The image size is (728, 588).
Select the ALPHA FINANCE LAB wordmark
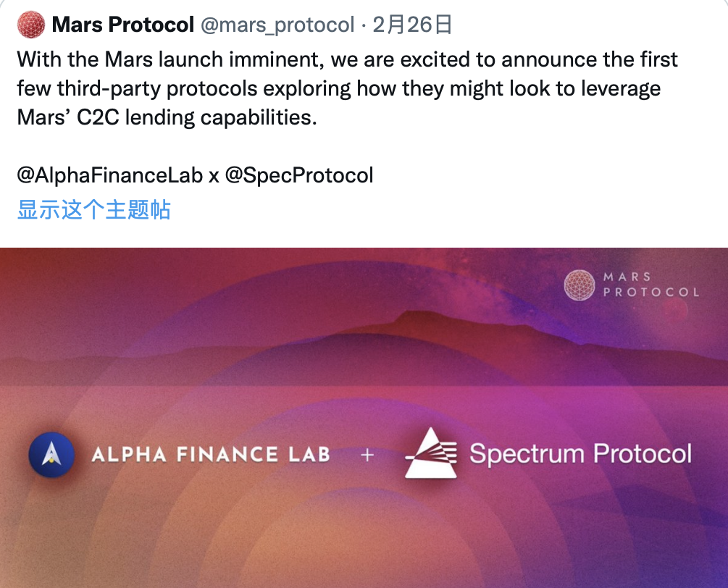[x=211, y=455]
